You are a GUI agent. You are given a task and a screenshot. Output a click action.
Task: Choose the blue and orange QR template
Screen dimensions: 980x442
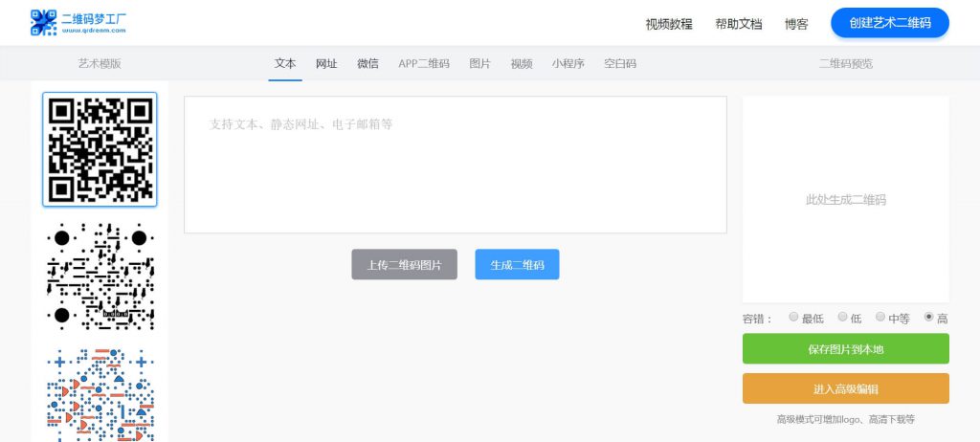(100, 395)
